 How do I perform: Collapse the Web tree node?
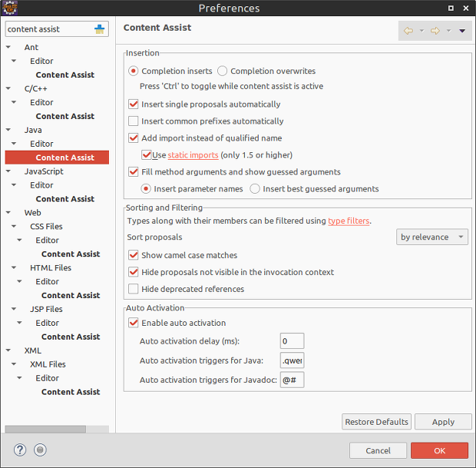[8, 212]
